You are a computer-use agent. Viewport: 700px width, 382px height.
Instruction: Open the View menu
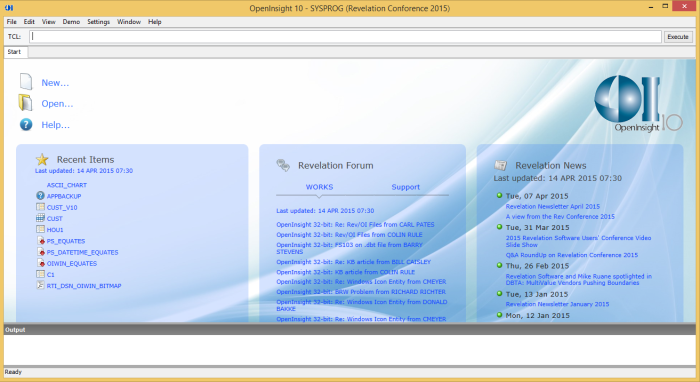point(49,21)
